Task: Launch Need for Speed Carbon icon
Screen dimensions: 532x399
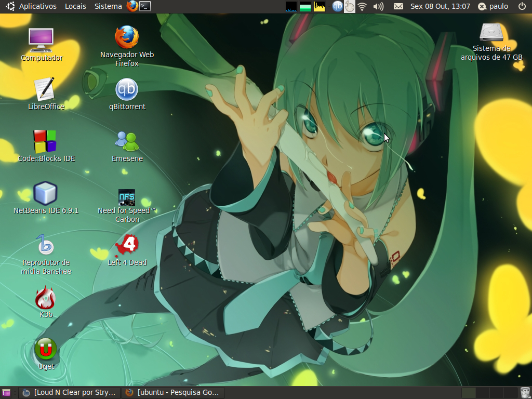Action: (127, 197)
